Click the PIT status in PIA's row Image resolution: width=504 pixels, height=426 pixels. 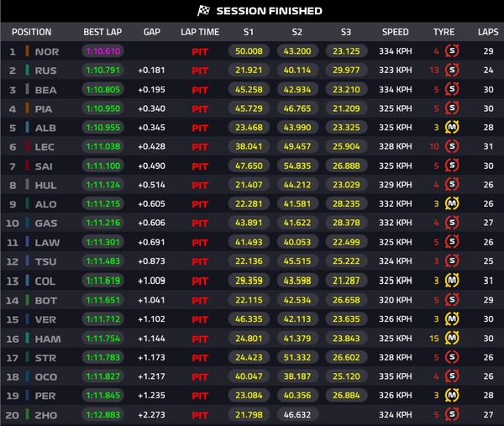pos(200,108)
